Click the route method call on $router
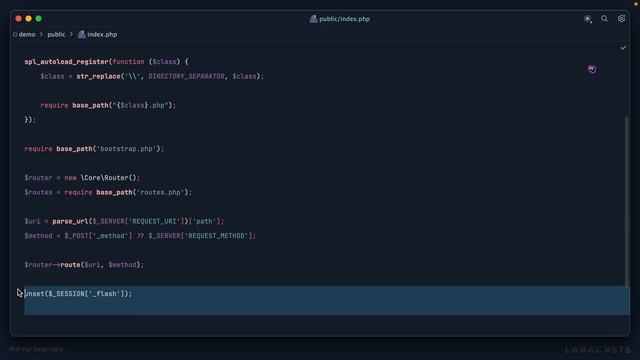640x360 pixels. pyautogui.click(x=70, y=264)
